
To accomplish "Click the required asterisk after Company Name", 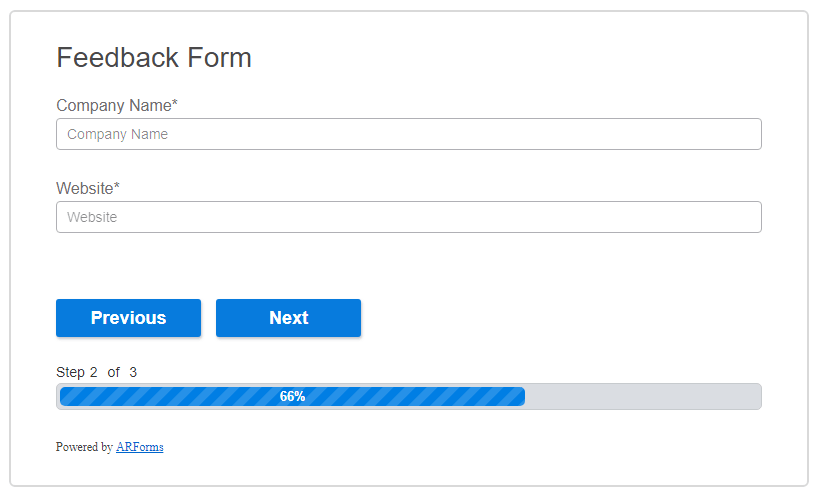I will click(175, 104).
